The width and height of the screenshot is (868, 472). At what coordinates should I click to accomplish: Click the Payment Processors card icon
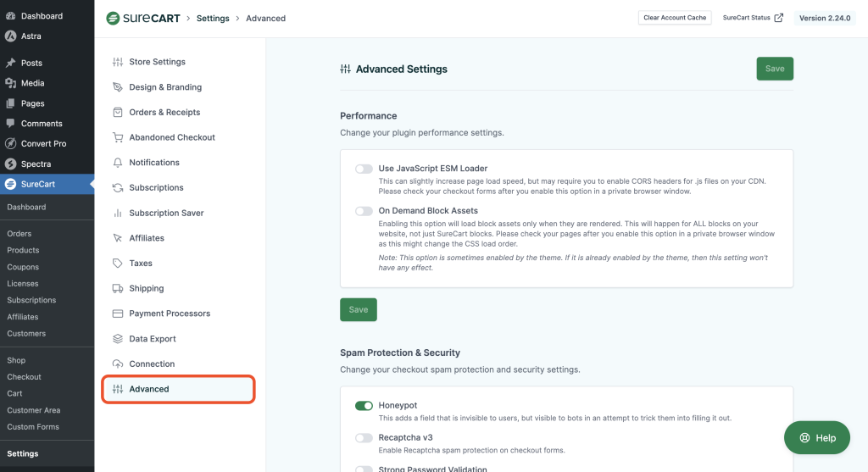pos(117,314)
